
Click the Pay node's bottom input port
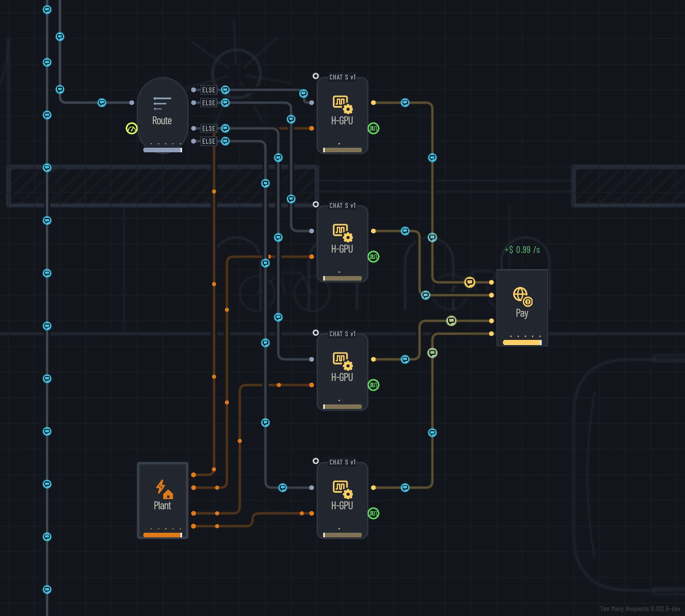tap(491, 334)
